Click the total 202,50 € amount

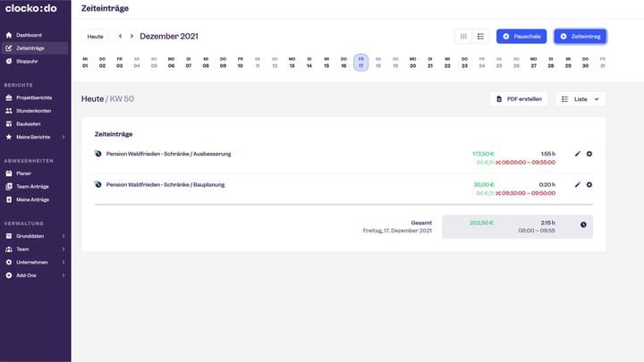pos(481,223)
